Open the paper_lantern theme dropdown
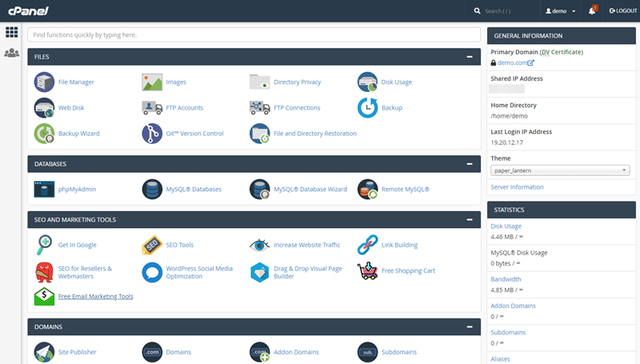The width and height of the screenshot is (640, 364). [x=560, y=170]
